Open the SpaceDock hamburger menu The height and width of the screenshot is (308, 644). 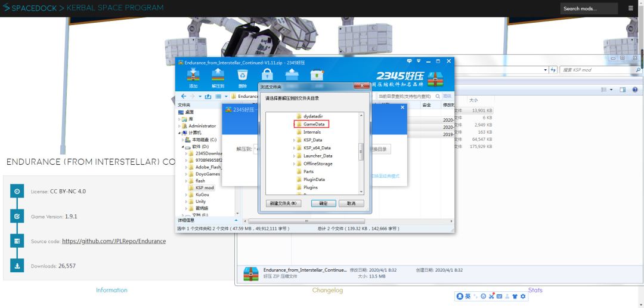[x=630, y=8]
